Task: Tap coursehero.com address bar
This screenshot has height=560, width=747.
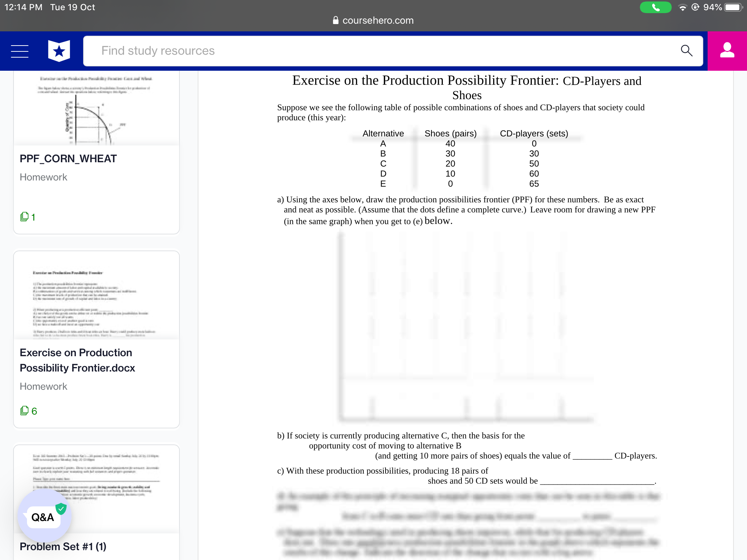Action: [378, 20]
